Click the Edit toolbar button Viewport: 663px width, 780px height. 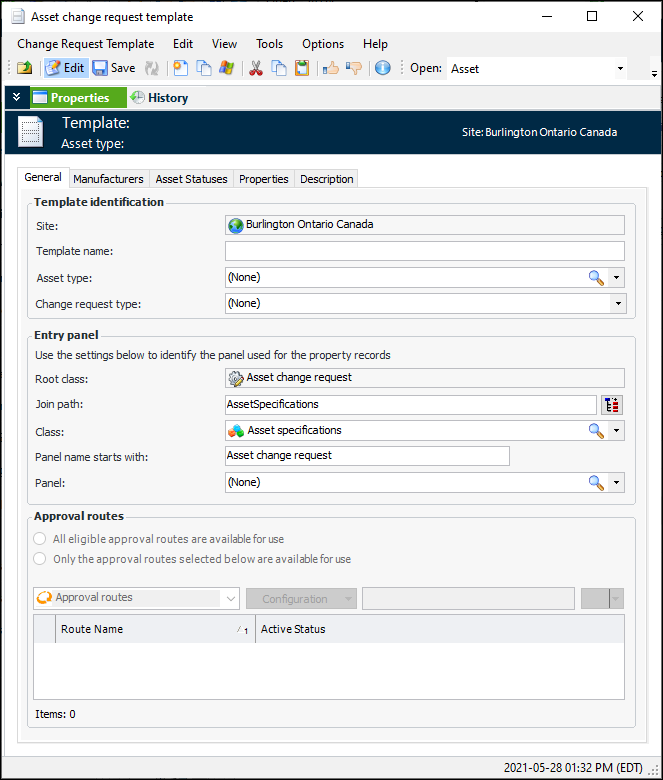coord(65,68)
